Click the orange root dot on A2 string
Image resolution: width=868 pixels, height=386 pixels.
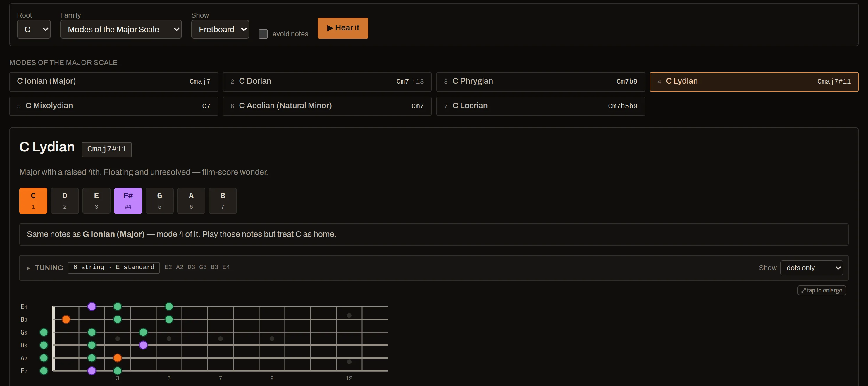coord(117,358)
